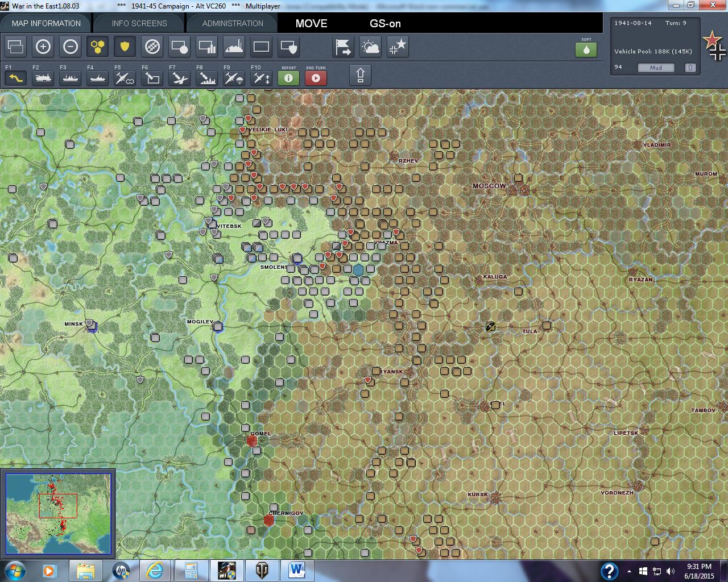This screenshot has width=728, height=582.
Task: Click the blue hex southwest of Vyazma
Action: [x=358, y=270]
